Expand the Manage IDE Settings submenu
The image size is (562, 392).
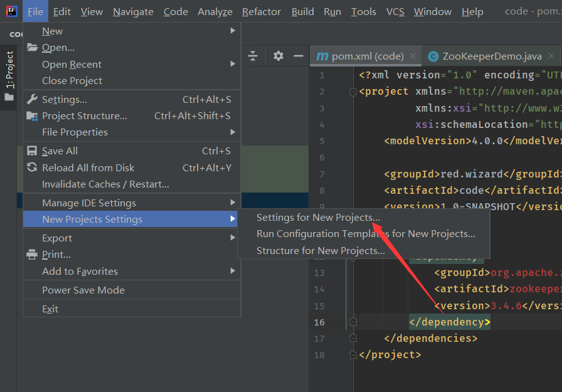89,203
